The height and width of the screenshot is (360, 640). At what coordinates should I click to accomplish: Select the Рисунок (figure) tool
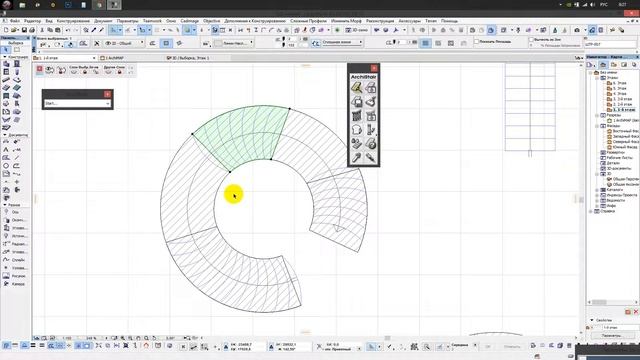click(15, 276)
